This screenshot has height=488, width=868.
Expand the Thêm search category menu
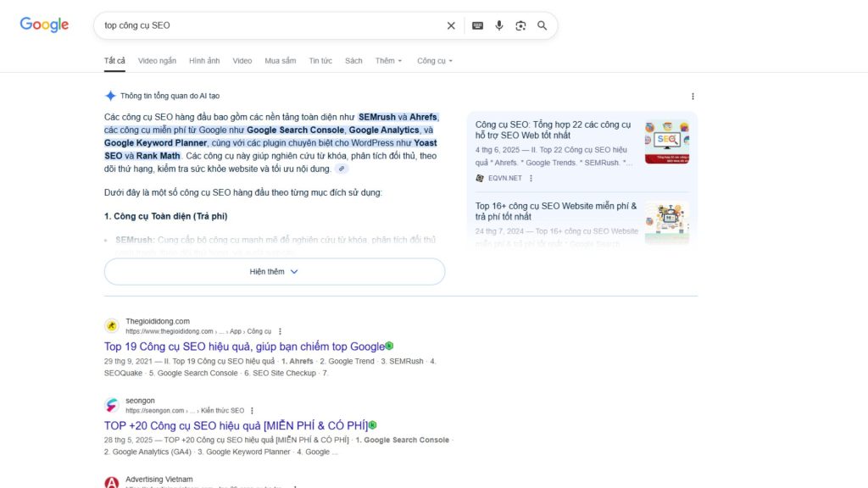pos(387,60)
